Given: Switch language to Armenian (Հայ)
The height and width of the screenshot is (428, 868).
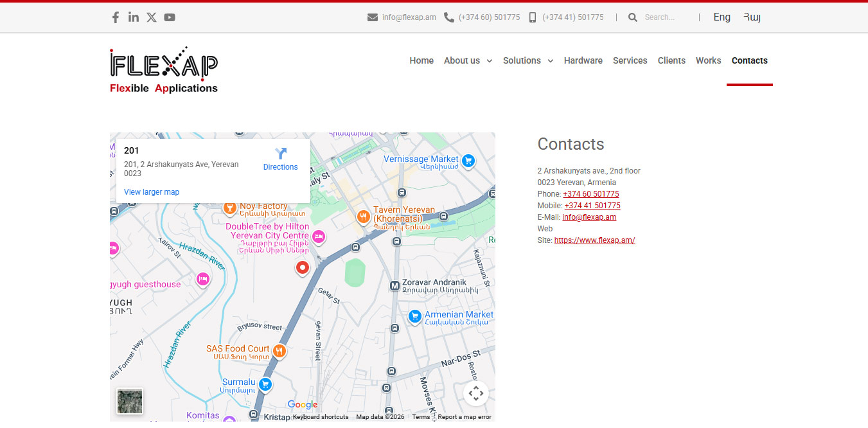Looking at the screenshot, I should [x=752, y=17].
